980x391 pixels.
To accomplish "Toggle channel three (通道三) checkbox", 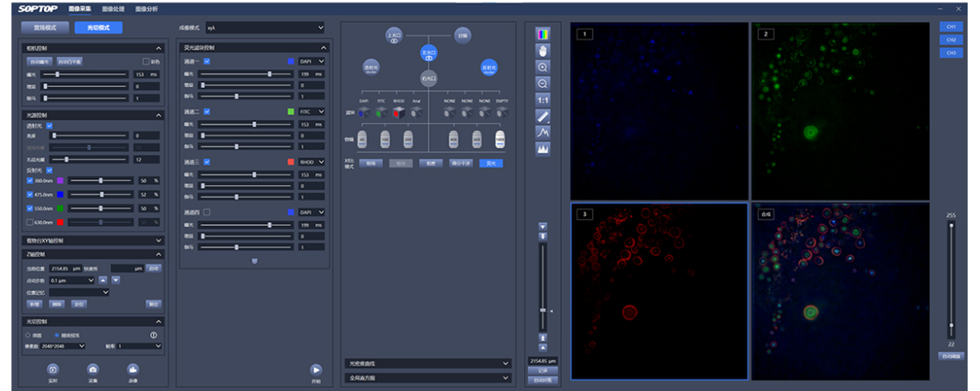I will pyautogui.click(x=207, y=162).
